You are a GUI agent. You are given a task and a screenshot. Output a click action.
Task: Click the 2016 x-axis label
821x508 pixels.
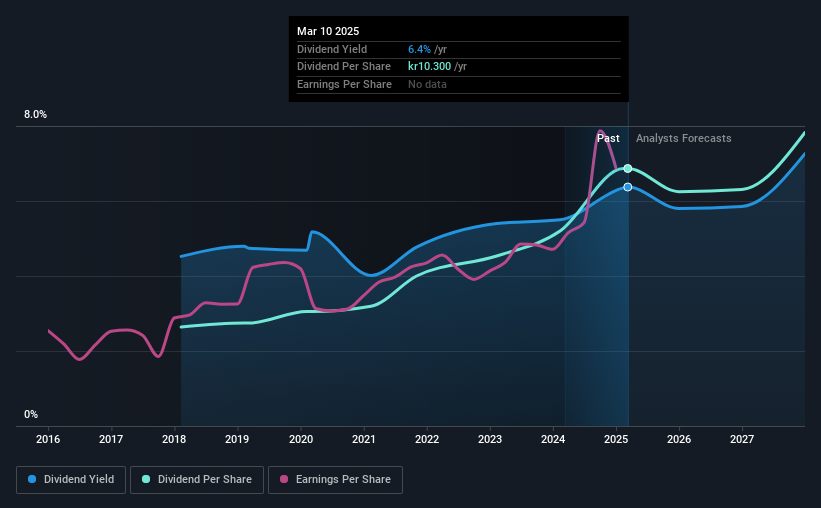coord(48,439)
